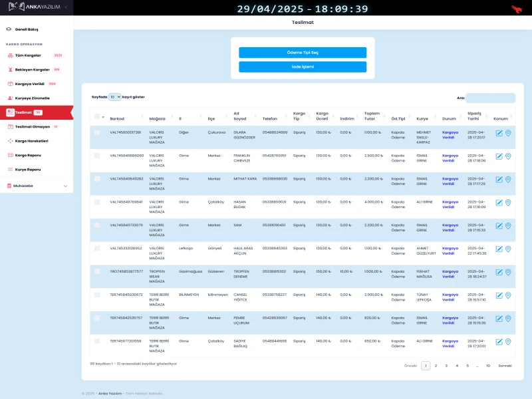Click the edit icon for DILARA GÜZNÖZGER row
Viewport: 532px width, 399px height.
(x=499, y=133)
